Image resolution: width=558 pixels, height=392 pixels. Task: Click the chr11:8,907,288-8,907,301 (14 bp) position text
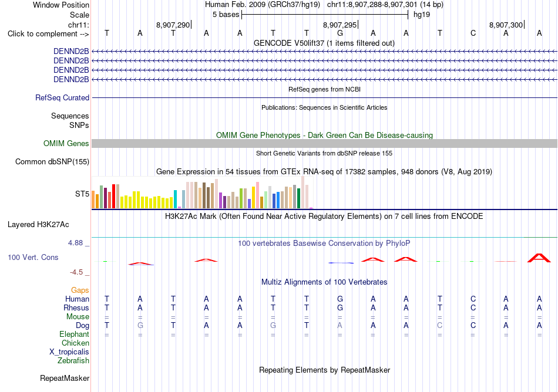(385, 5)
